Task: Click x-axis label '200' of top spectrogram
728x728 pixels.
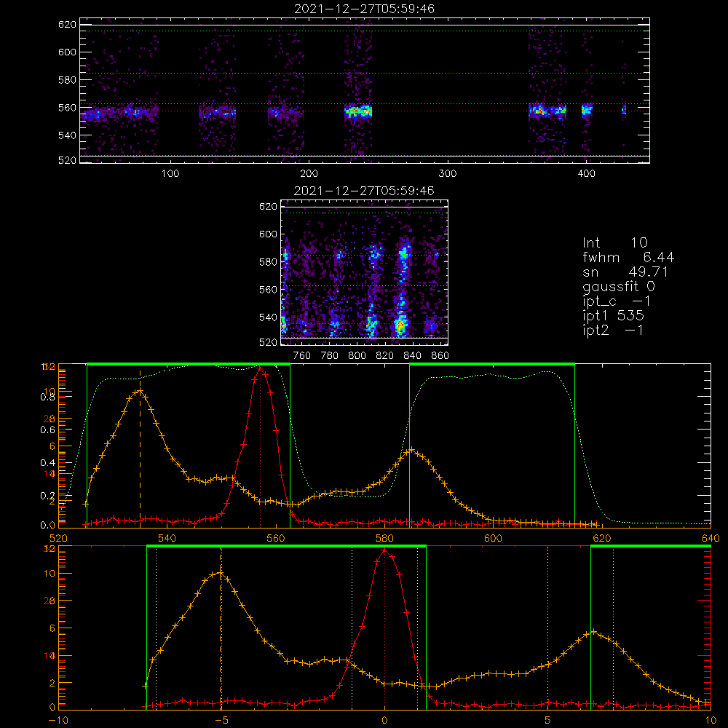Action: pyautogui.click(x=309, y=174)
